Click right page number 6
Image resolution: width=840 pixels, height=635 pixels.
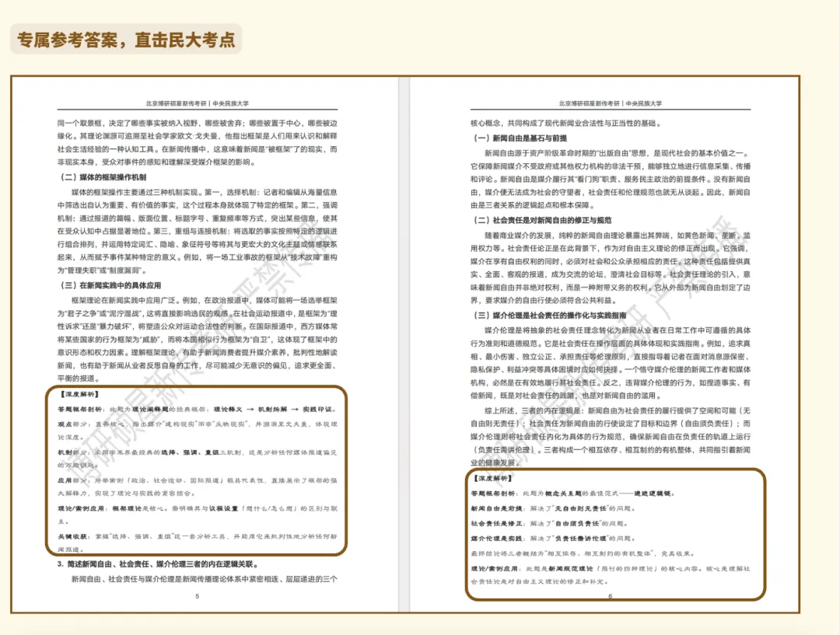[x=611, y=596]
